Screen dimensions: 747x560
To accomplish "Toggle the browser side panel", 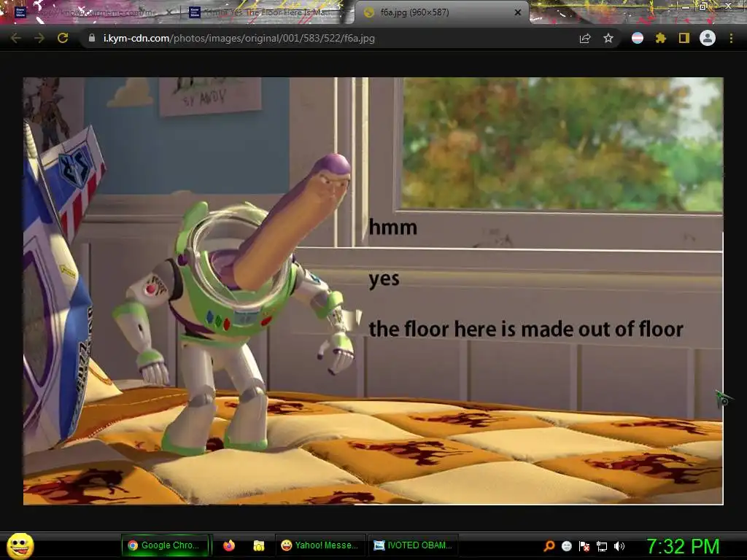I will pyautogui.click(x=684, y=38).
